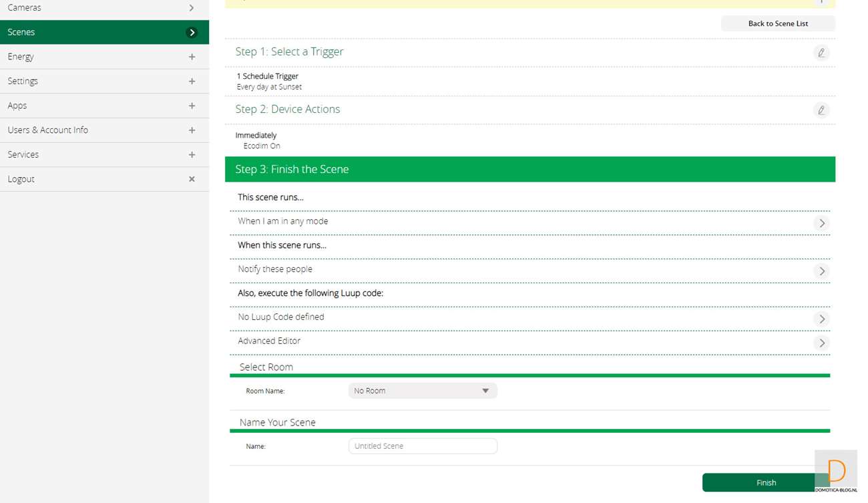868x503 pixels.
Task: Click the plus icon beside Services
Action: point(192,155)
